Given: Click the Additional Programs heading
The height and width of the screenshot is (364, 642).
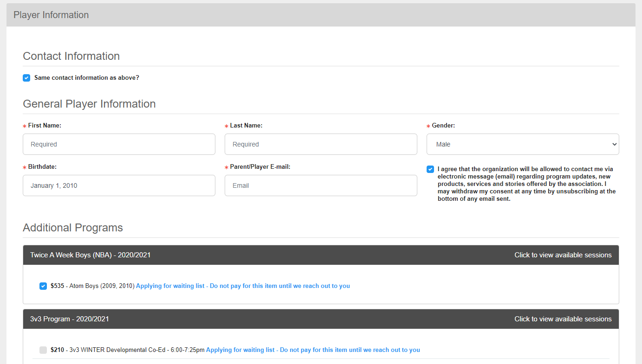Looking at the screenshot, I should pyautogui.click(x=73, y=228).
